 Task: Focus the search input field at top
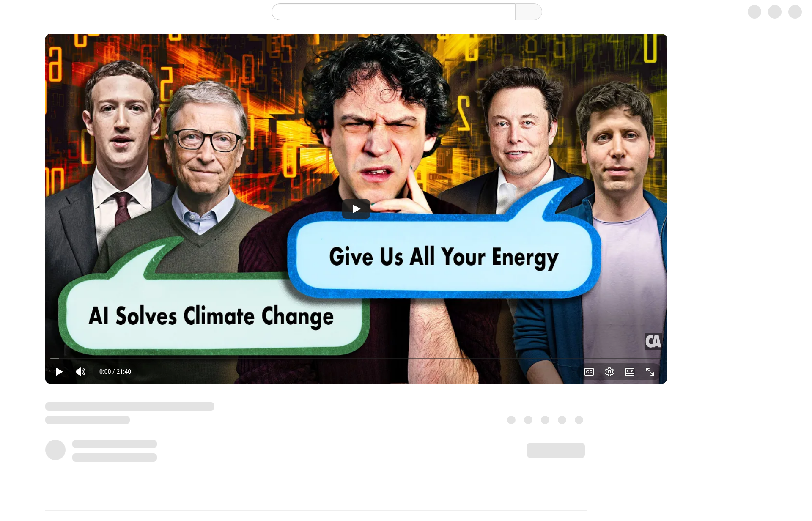[393, 12]
